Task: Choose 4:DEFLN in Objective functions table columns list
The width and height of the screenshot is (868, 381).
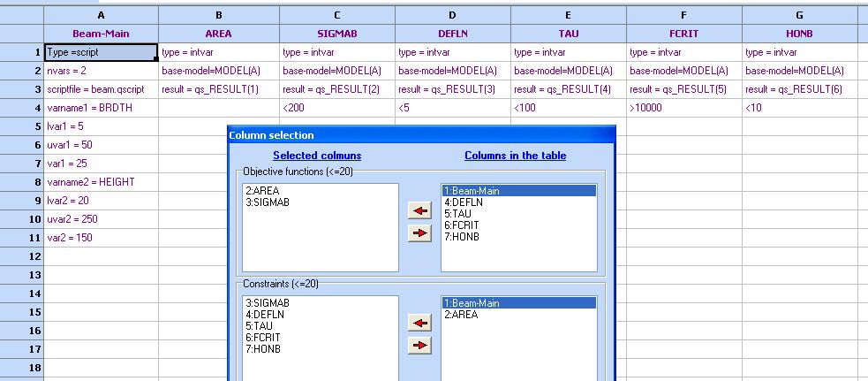Action: pyautogui.click(x=464, y=202)
